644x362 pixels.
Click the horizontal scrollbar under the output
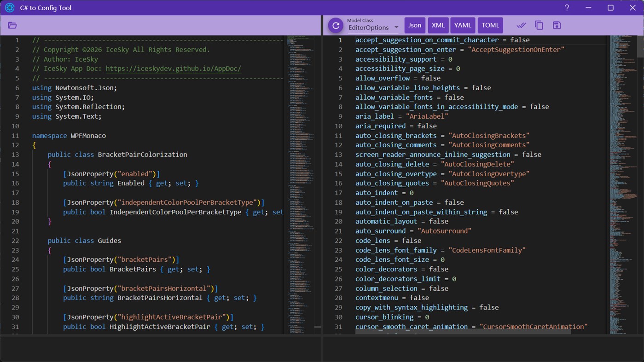463,331
